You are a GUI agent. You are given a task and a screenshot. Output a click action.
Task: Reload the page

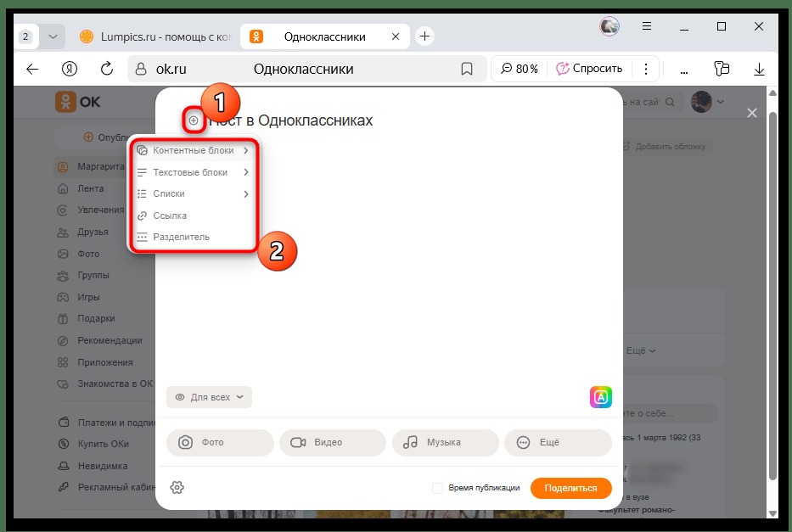(x=107, y=69)
